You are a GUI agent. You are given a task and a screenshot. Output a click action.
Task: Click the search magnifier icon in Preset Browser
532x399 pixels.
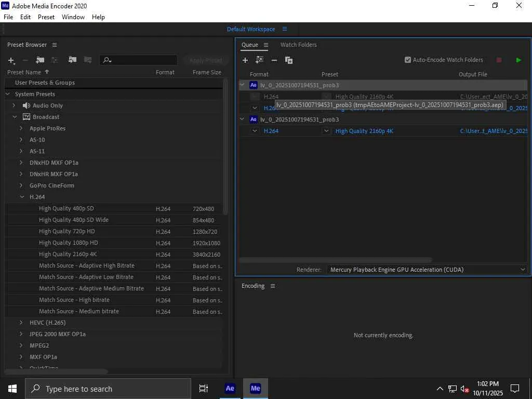point(107,60)
